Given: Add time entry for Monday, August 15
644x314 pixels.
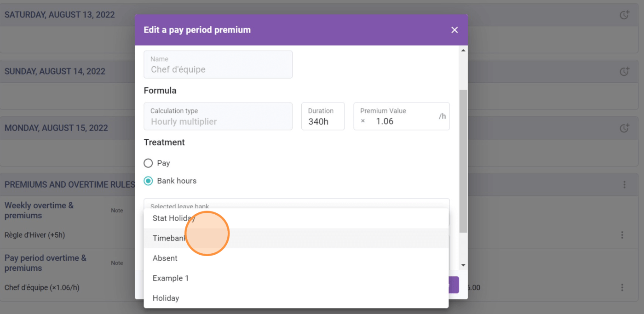Looking at the screenshot, I should point(624,128).
